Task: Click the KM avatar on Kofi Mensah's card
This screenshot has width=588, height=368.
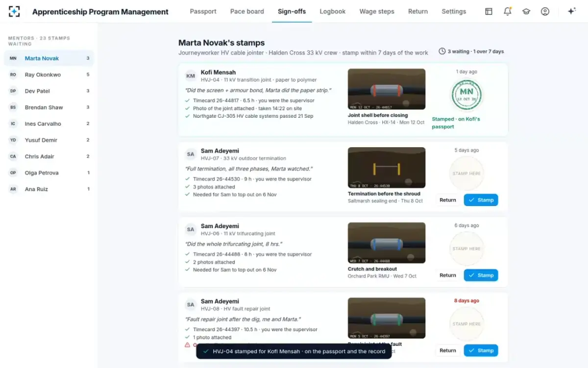Action: tap(191, 76)
